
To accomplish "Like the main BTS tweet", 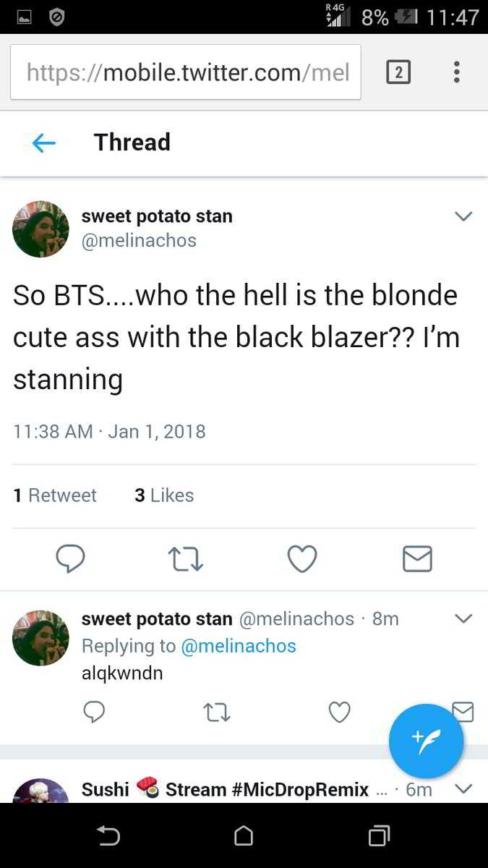I will point(302,558).
